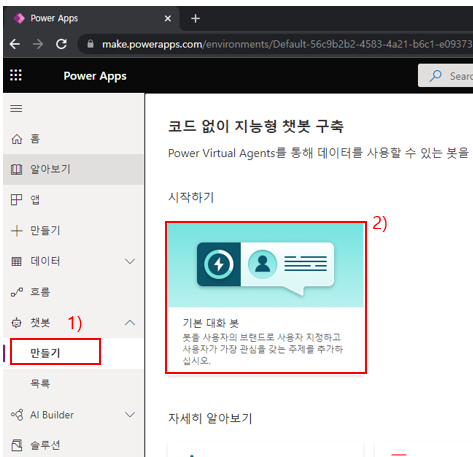473x457 pixels.
Task: Click the browser back arrow
Action: [15, 44]
